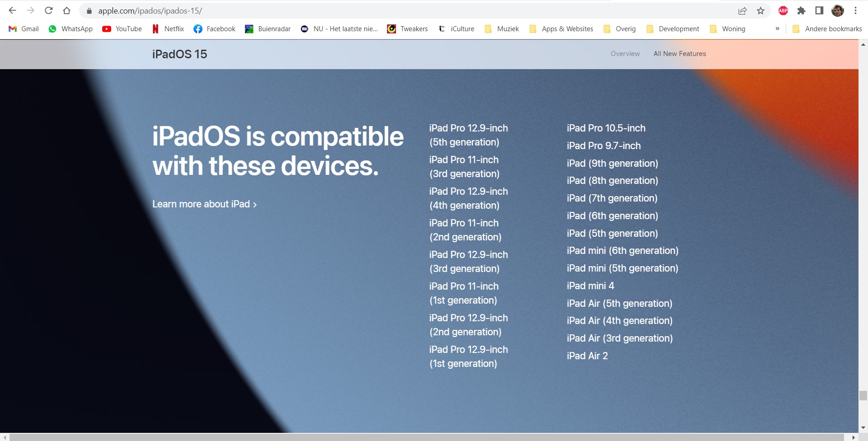Click the horizontal scroll right arrow

click(854, 437)
